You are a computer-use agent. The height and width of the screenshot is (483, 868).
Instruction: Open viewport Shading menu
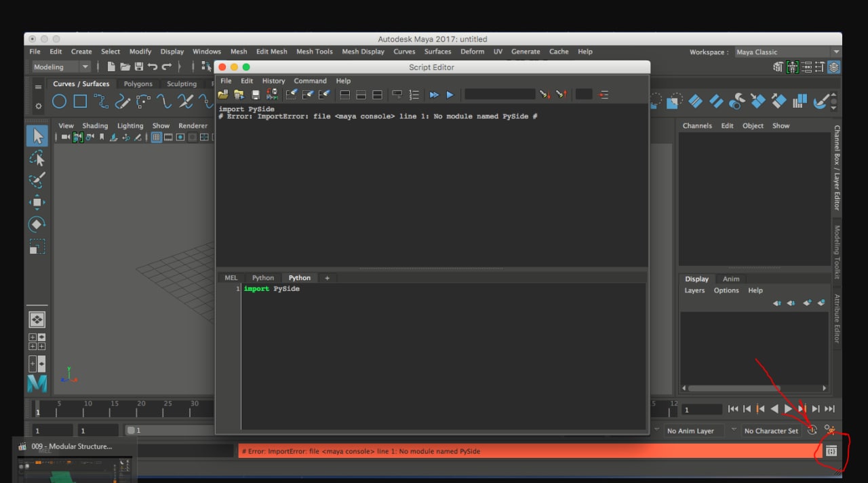pos(95,125)
